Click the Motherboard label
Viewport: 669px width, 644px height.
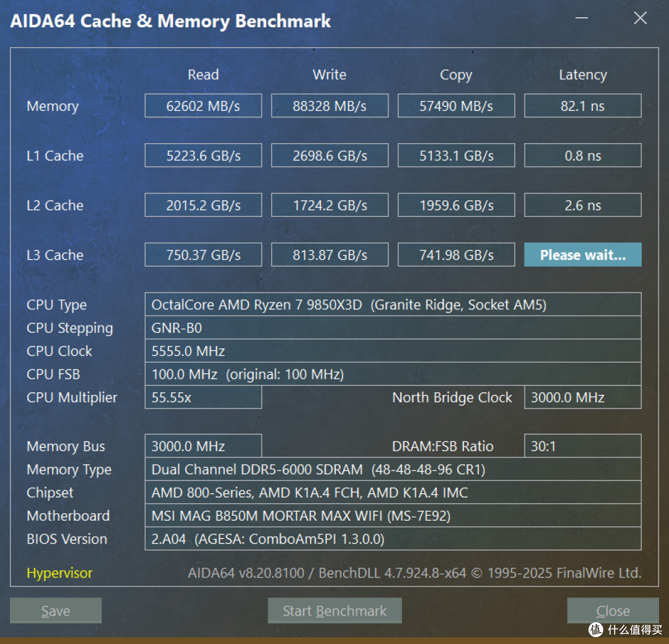click(x=68, y=516)
